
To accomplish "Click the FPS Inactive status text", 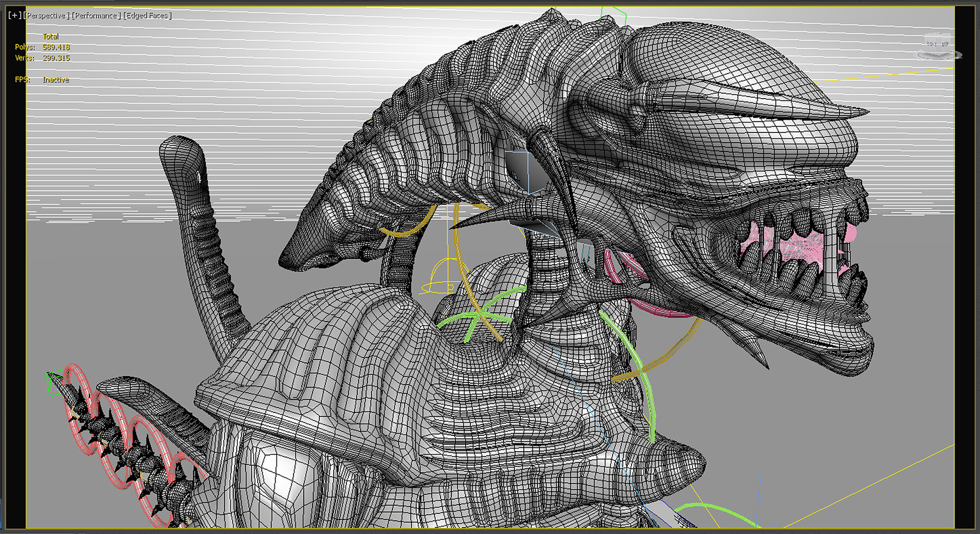I will 55,80.
